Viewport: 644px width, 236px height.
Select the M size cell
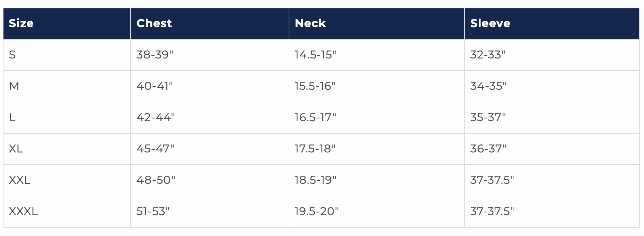[x=14, y=86]
